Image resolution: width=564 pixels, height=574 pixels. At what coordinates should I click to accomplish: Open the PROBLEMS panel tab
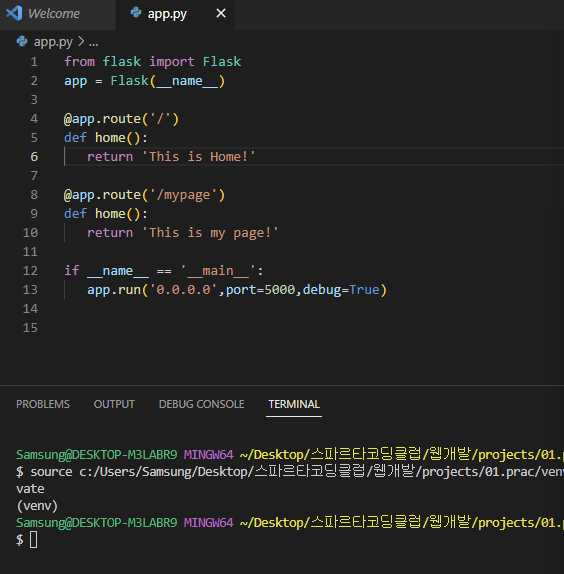[x=43, y=404]
